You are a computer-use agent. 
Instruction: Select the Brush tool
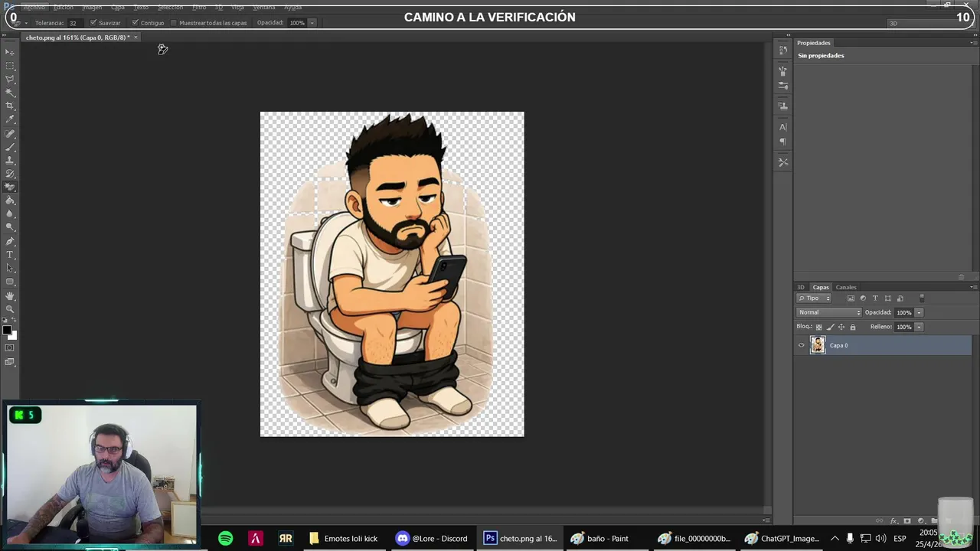pyautogui.click(x=10, y=146)
